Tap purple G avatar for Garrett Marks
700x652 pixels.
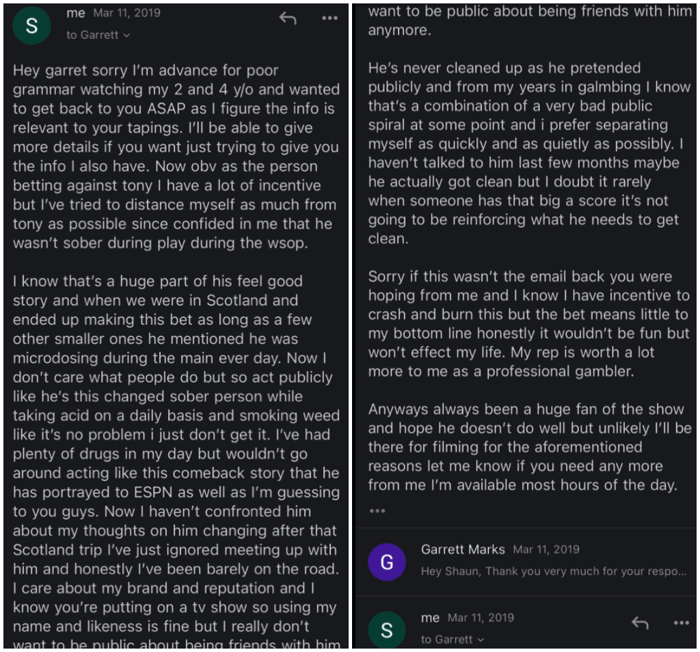coord(387,562)
